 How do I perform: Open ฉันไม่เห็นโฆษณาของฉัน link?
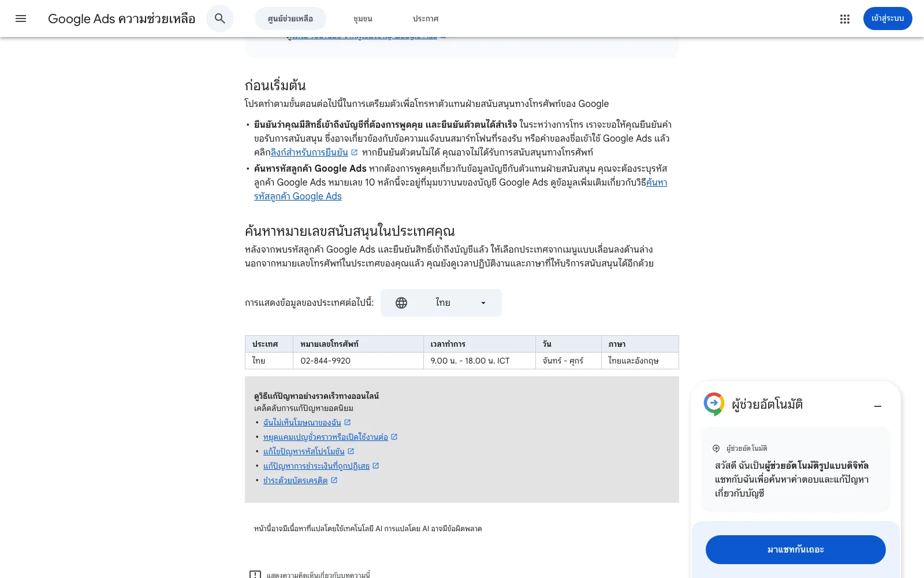302,423
